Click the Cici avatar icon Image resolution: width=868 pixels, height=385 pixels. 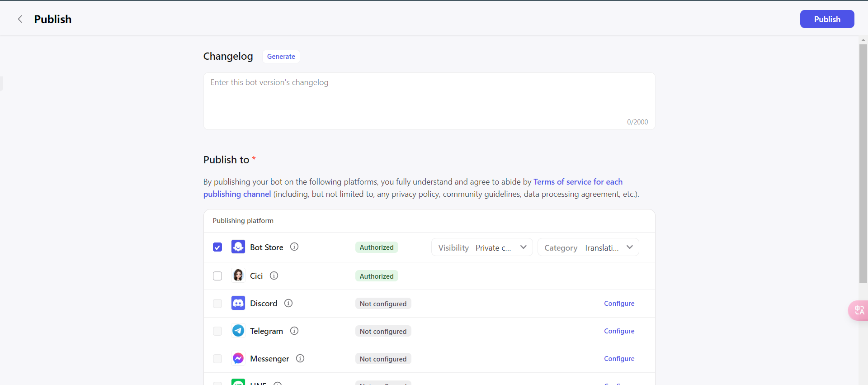coord(238,276)
